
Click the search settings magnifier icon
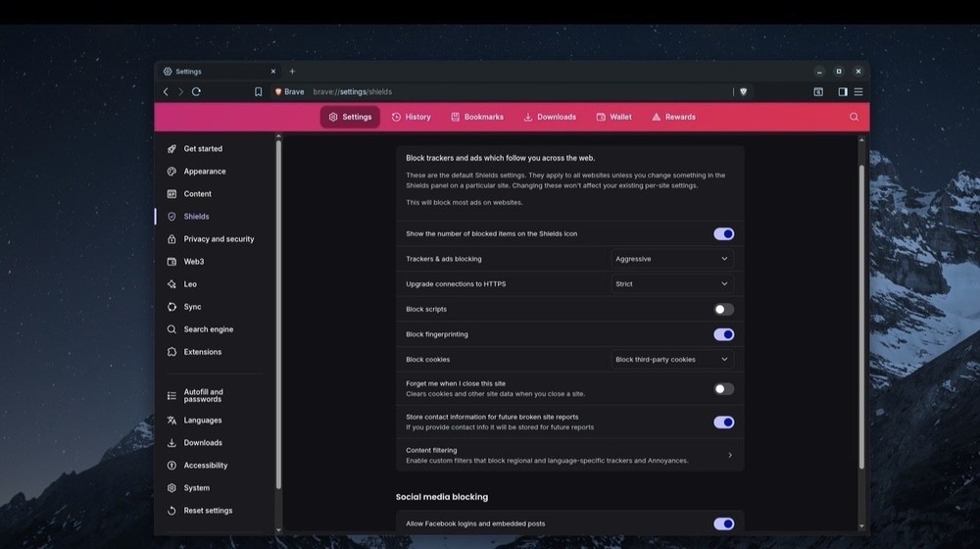[x=854, y=117]
